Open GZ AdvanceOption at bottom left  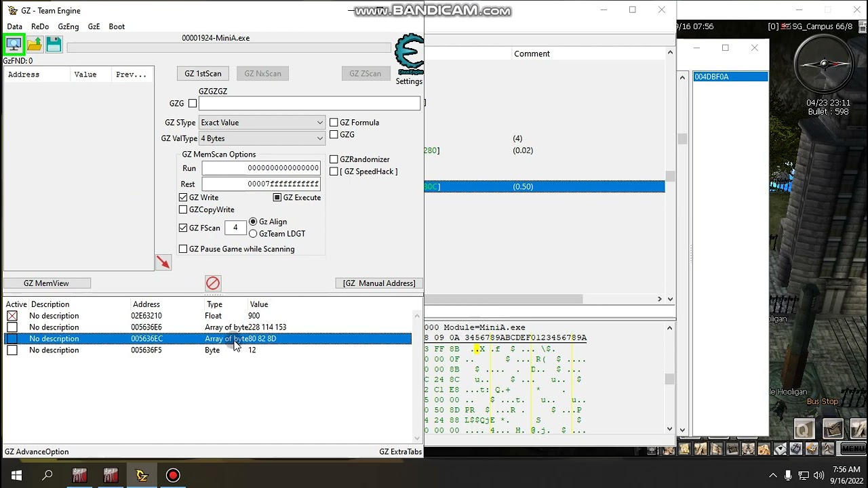[x=37, y=451]
